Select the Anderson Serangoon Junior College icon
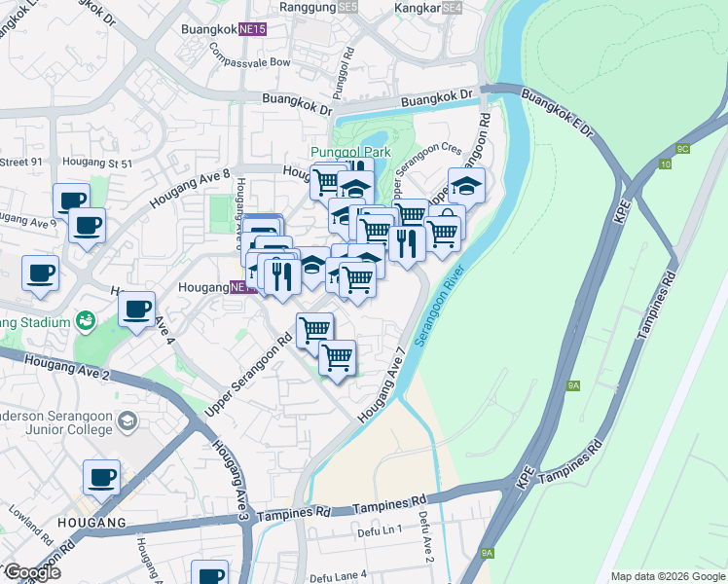Image resolution: width=728 pixels, height=584 pixels. pyautogui.click(x=127, y=421)
